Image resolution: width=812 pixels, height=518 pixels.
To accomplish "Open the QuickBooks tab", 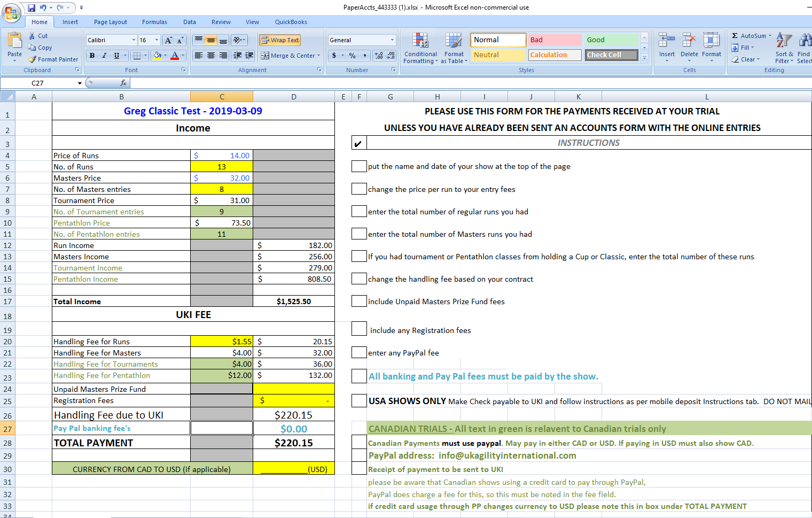I will (291, 22).
